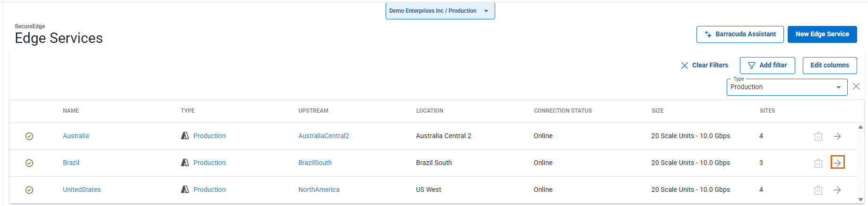Remove the Type filter with X
The height and width of the screenshot is (206, 868).
pyautogui.click(x=856, y=86)
